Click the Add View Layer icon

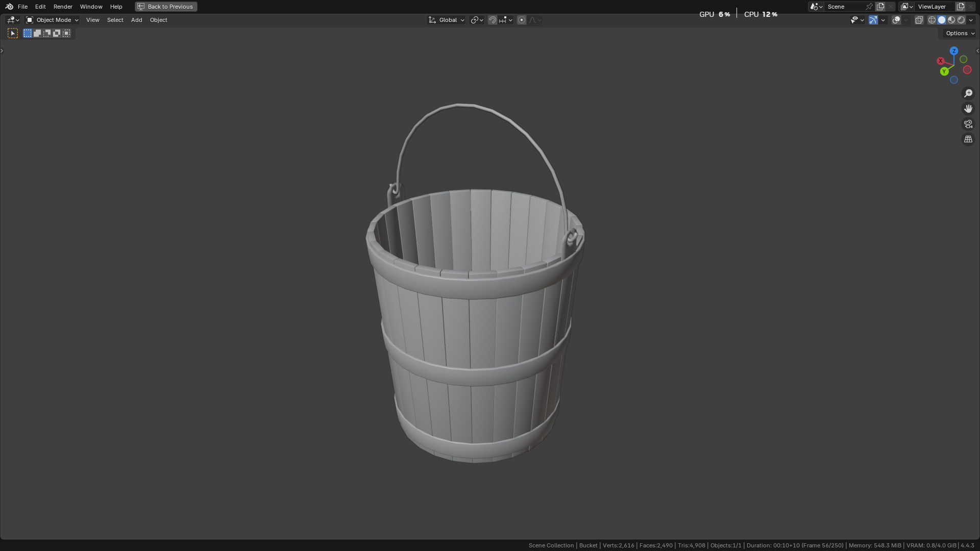[961, 7]
